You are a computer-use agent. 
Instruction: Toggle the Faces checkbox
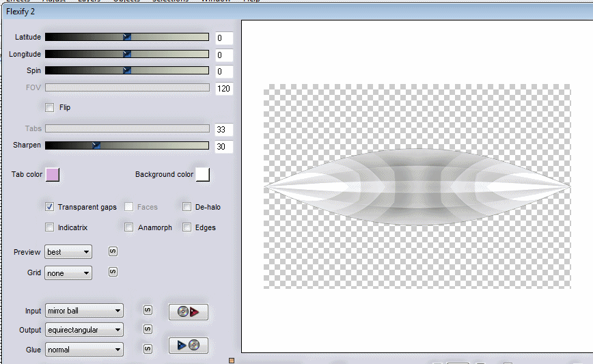(x=129, y=207)
